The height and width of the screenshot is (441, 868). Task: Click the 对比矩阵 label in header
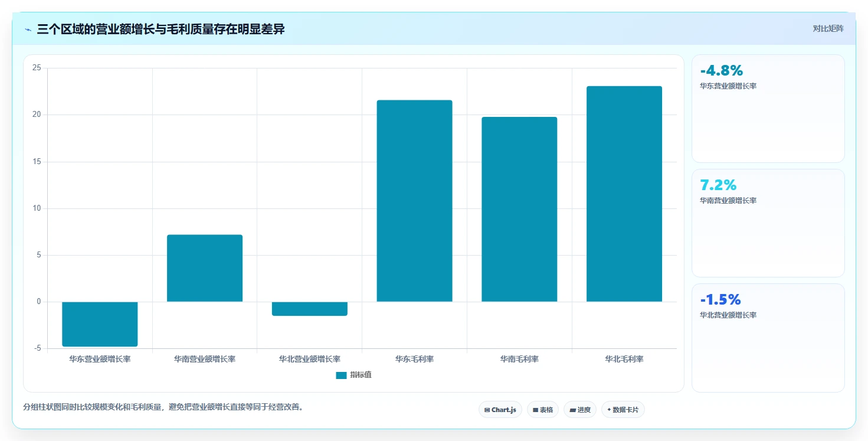coord(828,28)
